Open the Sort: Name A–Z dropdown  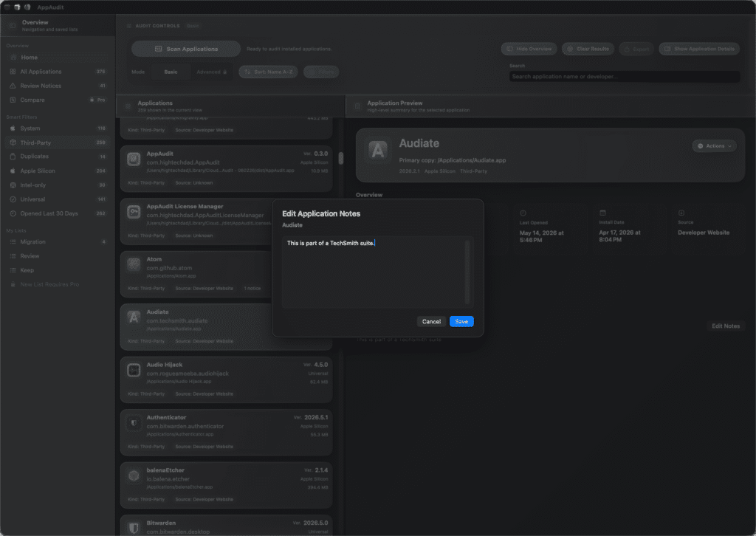(269, 72)
